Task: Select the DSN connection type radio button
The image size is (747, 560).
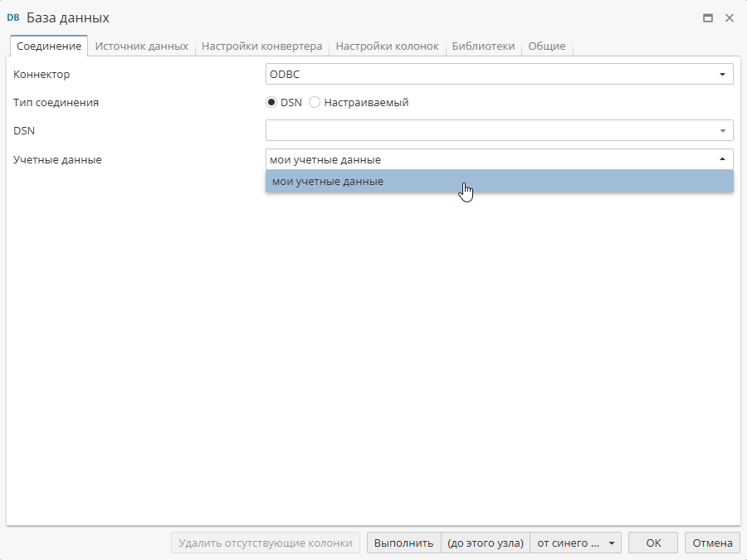Action: point(271,102)
